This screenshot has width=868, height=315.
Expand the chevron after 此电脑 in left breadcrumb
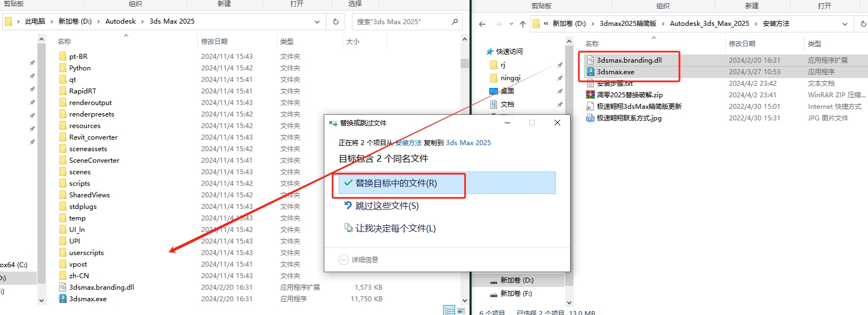coord(52,21)
